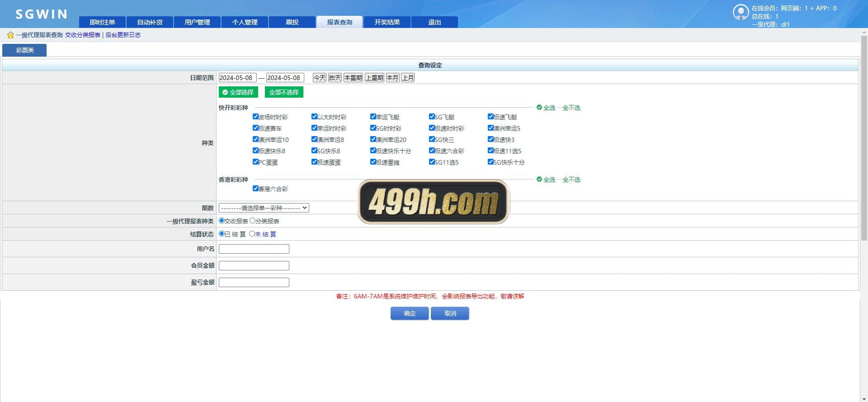868x402 pixels.
Task: Toggle 幸运飞艇 checkbox
Action: click(373, 117)
